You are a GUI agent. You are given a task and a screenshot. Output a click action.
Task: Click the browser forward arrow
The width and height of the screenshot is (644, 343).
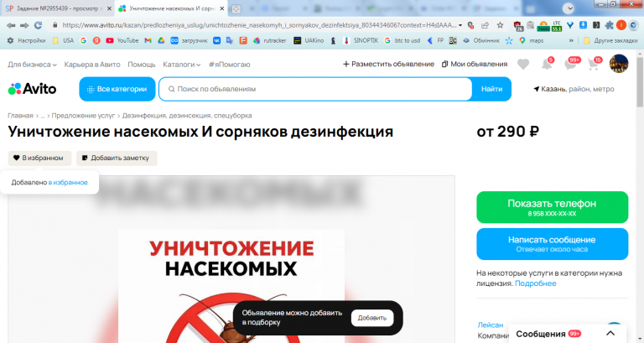24,25
